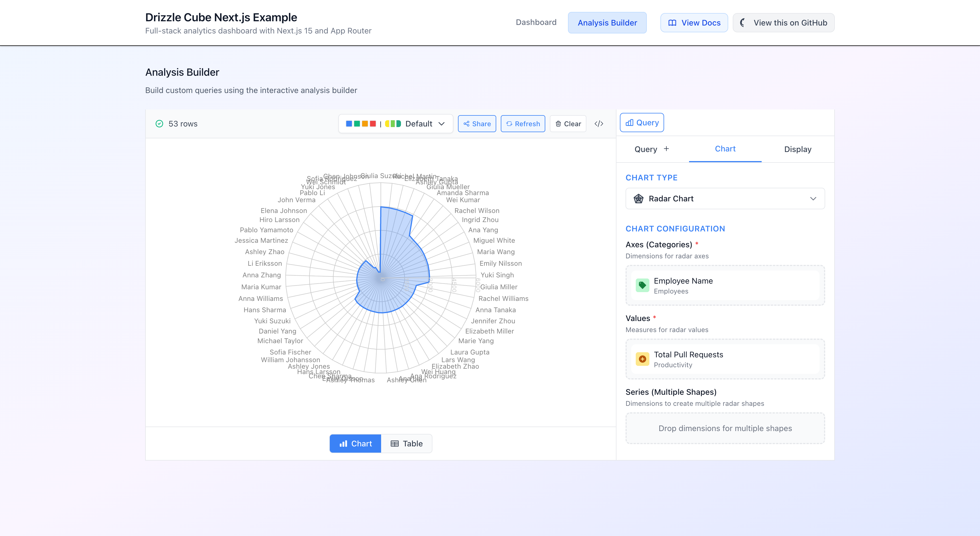
Task: Open View this on GitHub
Action: click(x=783, y=22)
